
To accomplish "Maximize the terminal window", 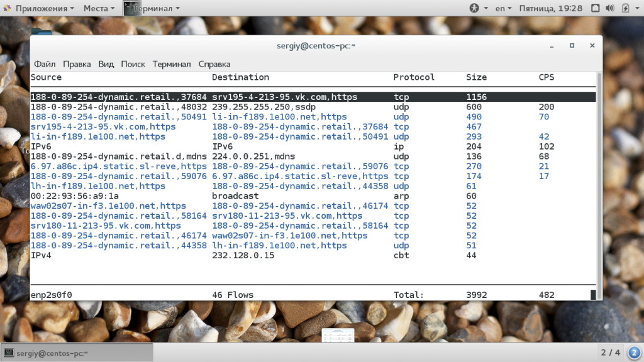I will tap(572, 45).
